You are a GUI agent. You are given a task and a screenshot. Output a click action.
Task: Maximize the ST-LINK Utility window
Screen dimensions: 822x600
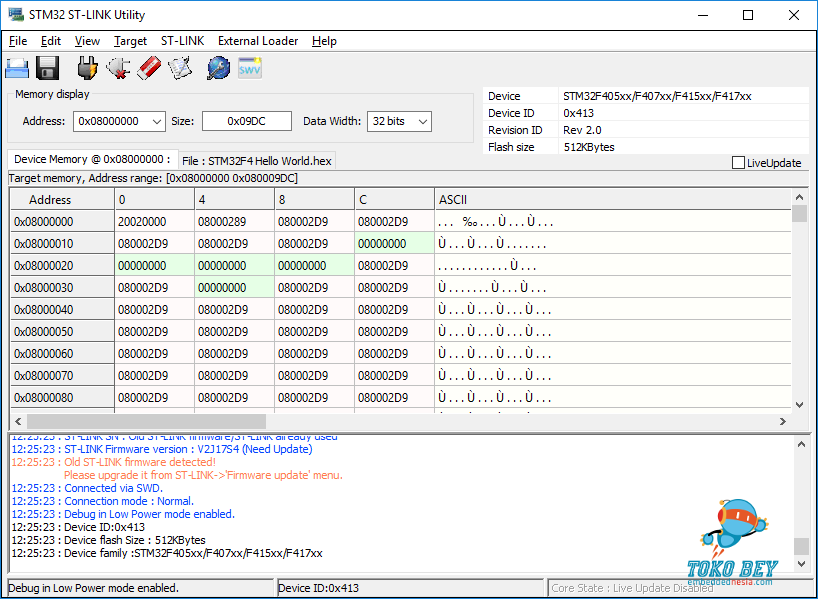click(748, 15)
